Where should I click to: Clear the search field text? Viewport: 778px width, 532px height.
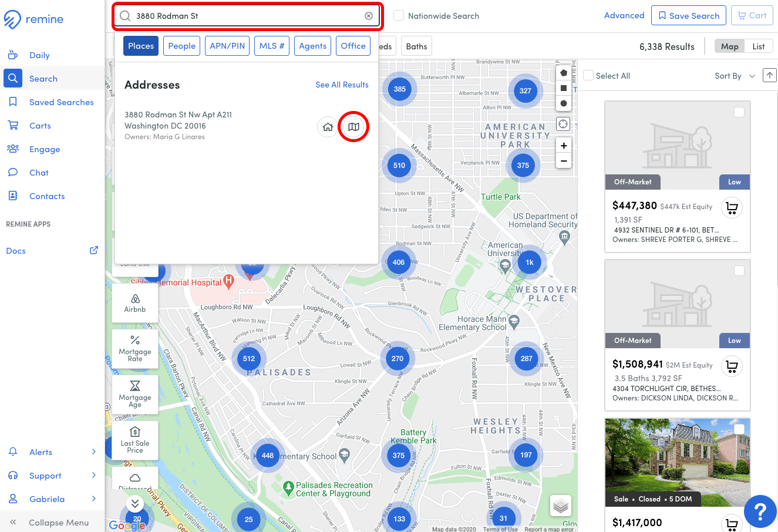(x=369, y=16)
